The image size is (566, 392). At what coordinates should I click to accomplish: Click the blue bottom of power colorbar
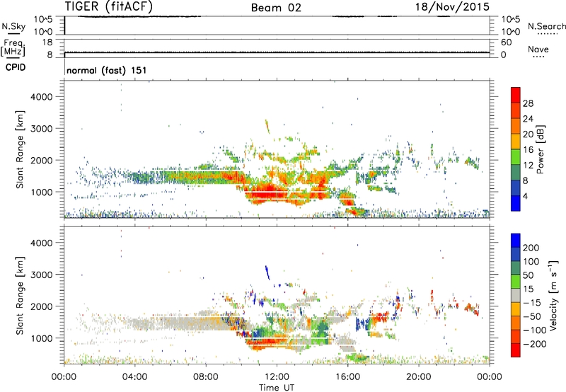516,203
